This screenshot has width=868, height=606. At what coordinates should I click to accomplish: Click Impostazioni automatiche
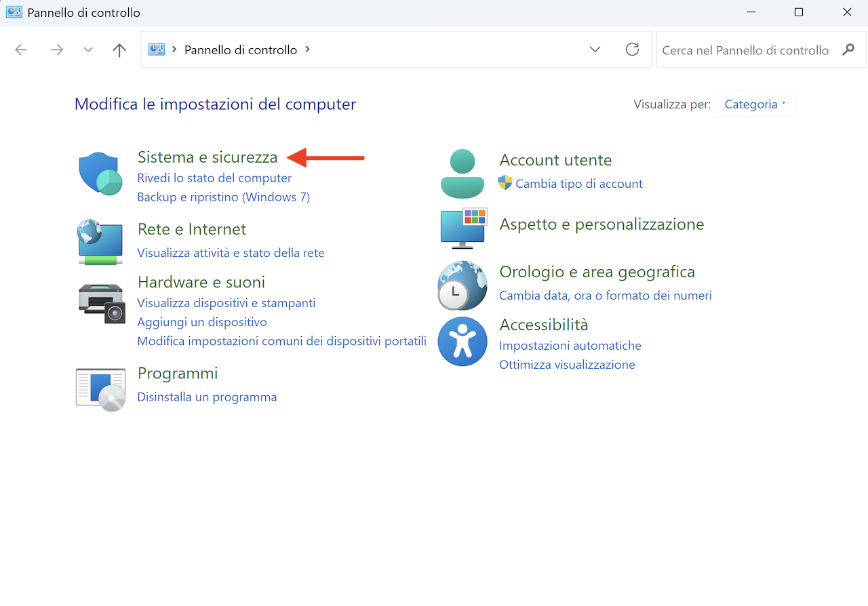[570, 346]
